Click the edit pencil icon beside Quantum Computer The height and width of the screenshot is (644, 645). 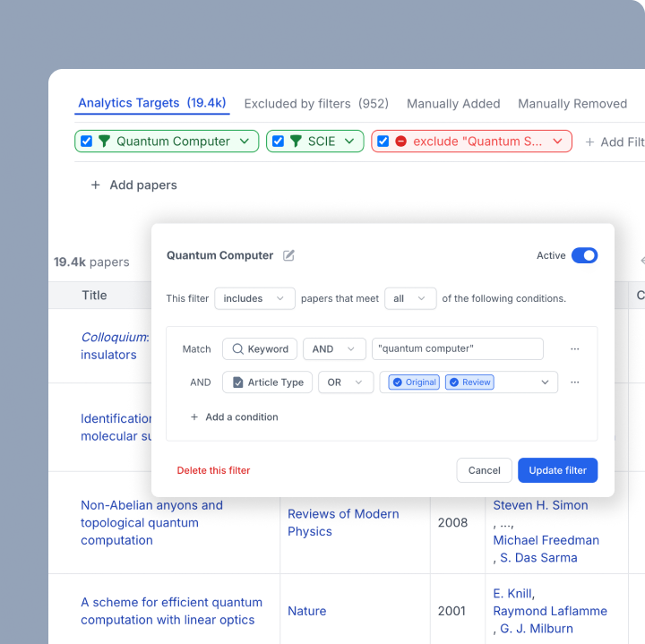(288, 255)
